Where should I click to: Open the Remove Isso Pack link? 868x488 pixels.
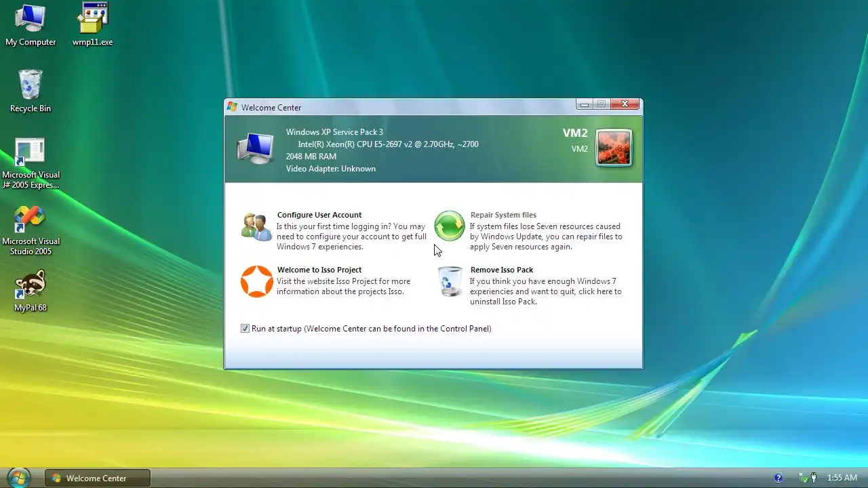point(502,270)
